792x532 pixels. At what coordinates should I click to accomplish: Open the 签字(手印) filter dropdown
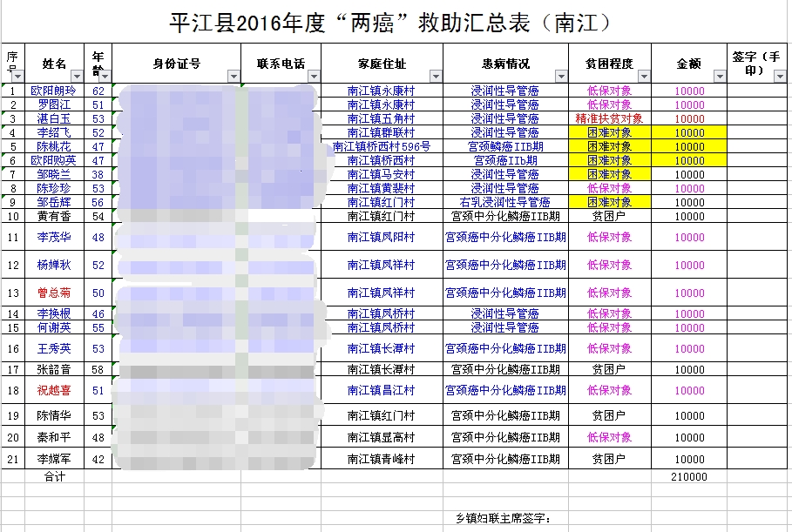[781, 77]
